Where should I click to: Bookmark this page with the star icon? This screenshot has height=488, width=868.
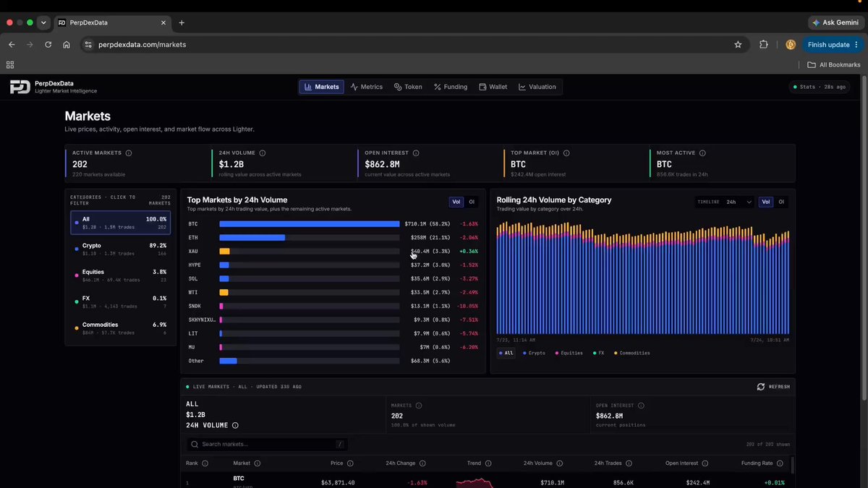coord(738,45)
